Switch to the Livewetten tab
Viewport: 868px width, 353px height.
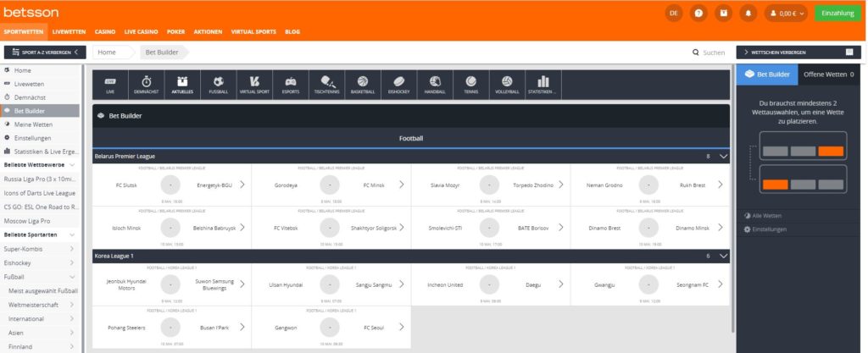coord(69,31)
